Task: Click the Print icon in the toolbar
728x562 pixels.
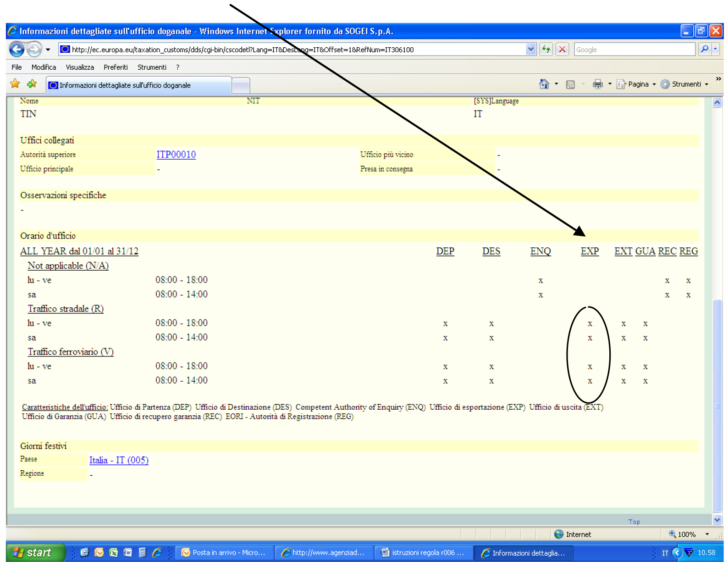Action: pyautogui.click(x=597, y=84)
